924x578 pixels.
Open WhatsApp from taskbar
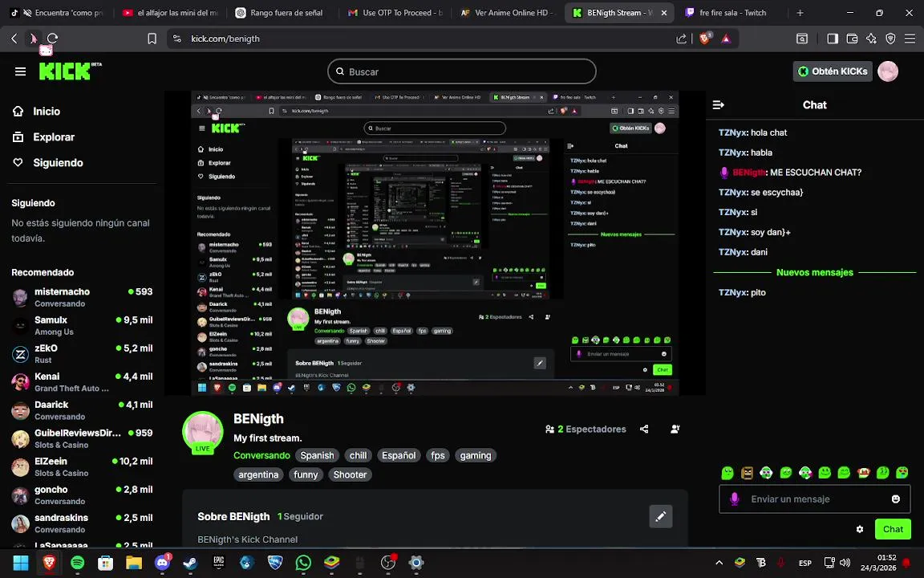coord(303,563)
